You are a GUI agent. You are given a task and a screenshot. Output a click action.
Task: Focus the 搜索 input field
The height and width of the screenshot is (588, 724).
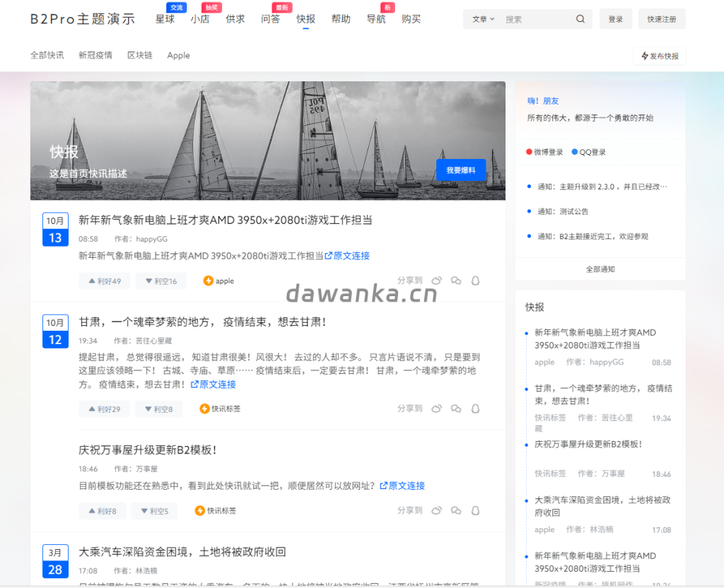536,19
